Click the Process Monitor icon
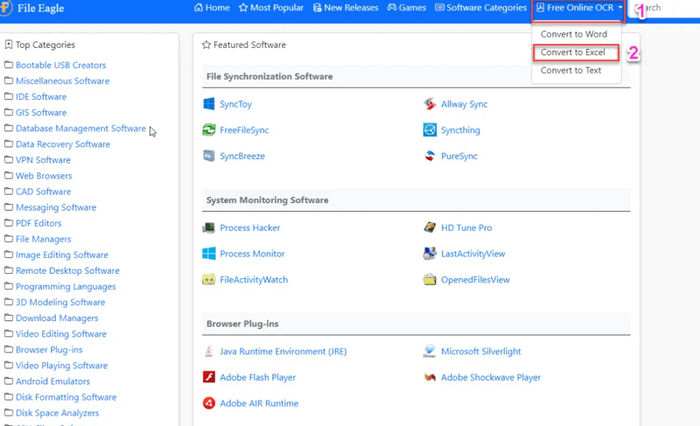The height and width of the screenshot is (426, 700). tap(208, 254)
